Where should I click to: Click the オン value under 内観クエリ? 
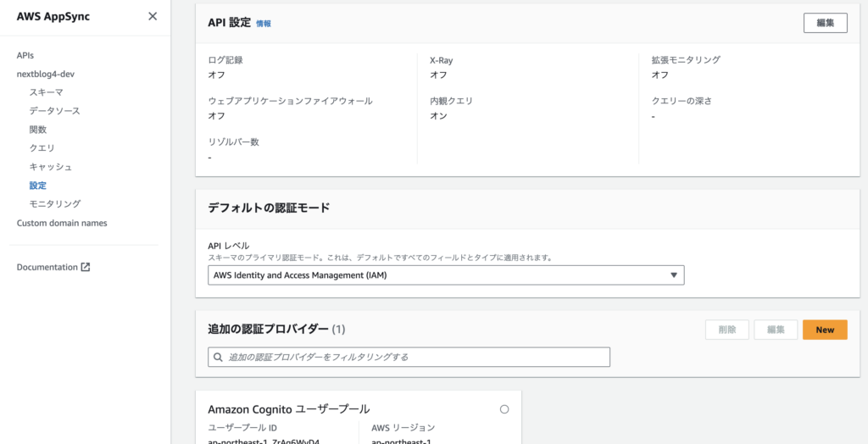click(438, 116)
